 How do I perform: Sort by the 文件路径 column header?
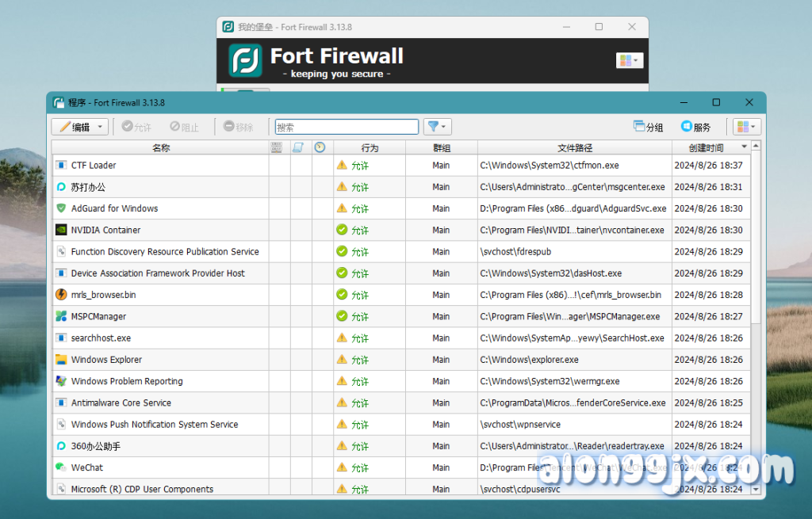click(574, 147)
